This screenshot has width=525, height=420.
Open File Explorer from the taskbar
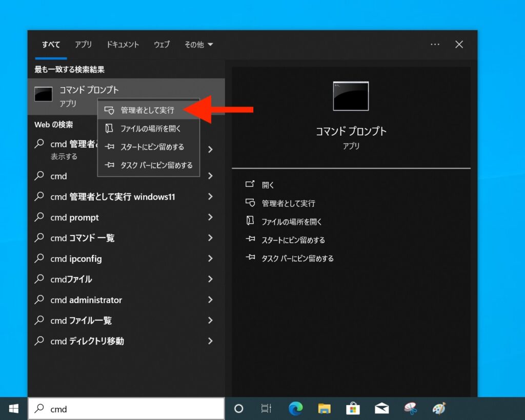click(x=324, y=408)
